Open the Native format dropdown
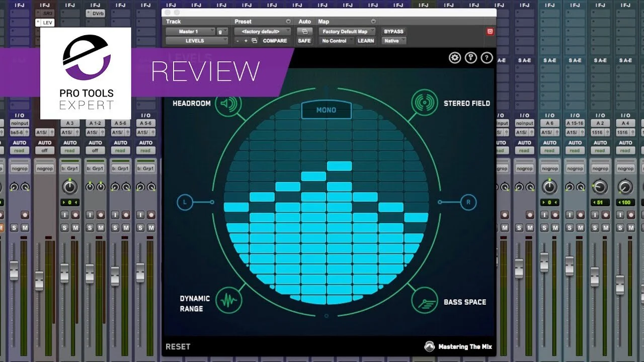 click(394, 41)
